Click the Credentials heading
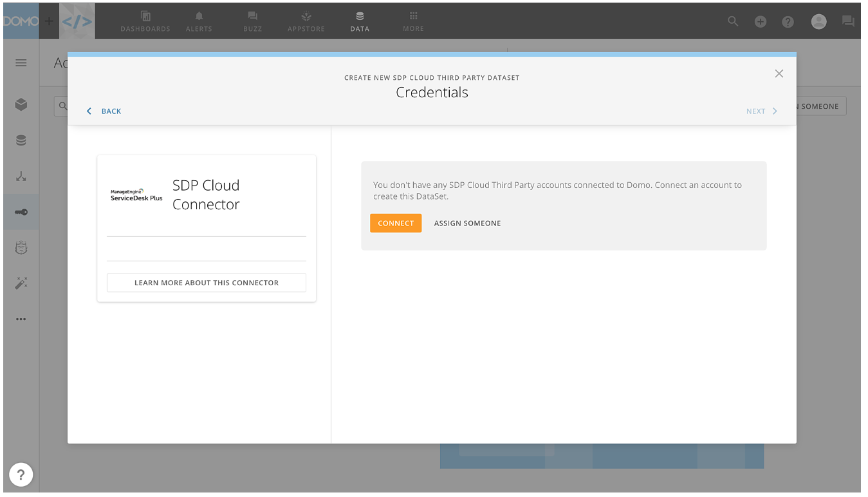 432,92
